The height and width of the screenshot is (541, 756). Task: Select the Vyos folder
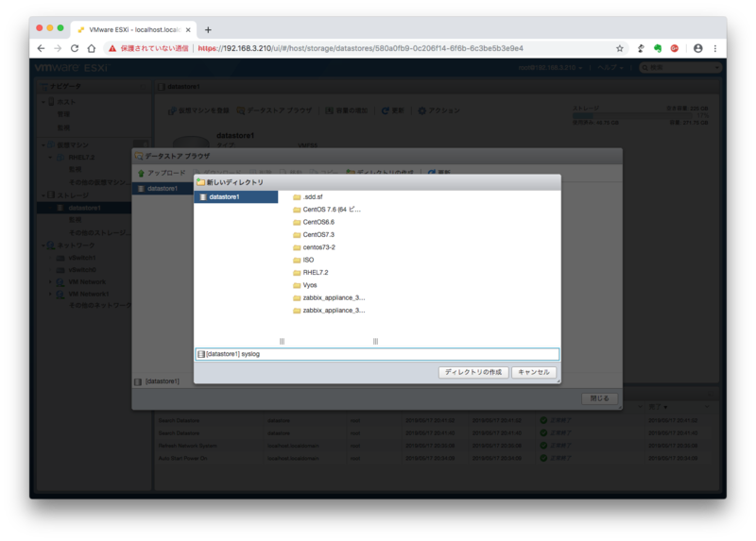coord(310,285)
